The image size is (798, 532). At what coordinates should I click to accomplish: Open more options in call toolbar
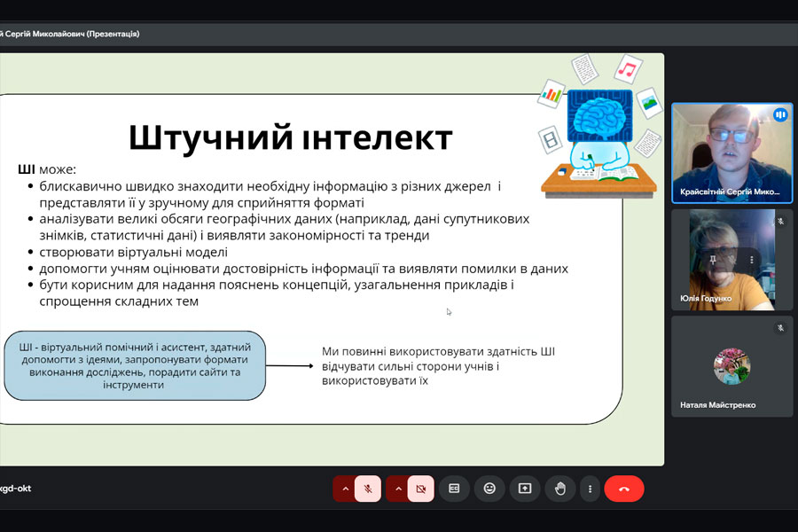coord(590,489)
